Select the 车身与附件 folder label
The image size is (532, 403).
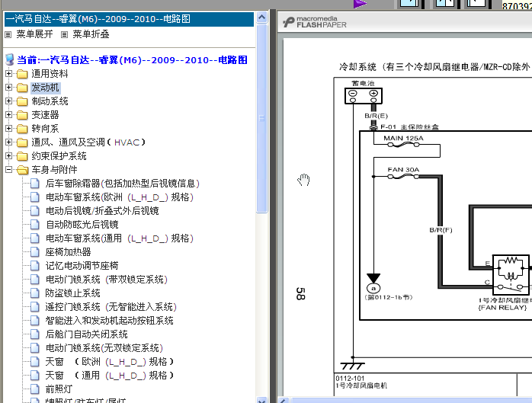(x=54, y=170)
